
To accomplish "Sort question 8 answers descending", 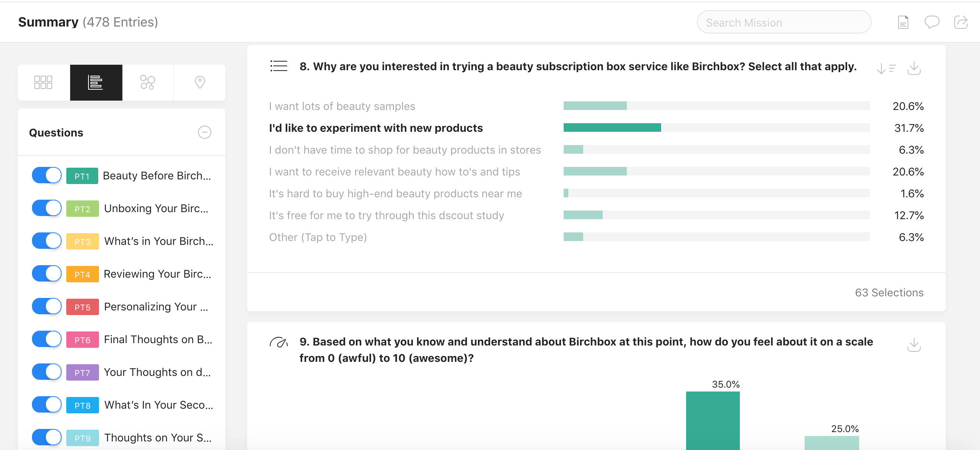I will click(886, 69).
